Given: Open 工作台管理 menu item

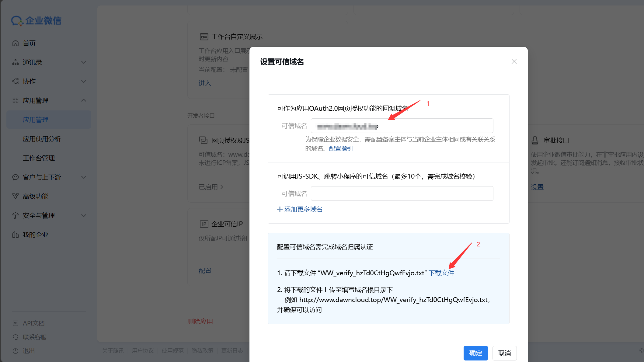Looking at the screenshot, I should coord(39,158).
